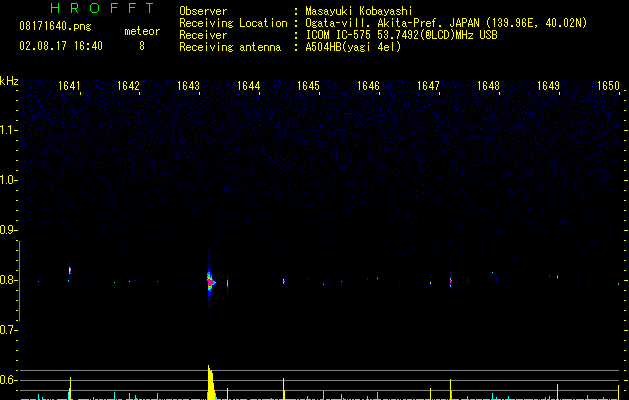The image size is (629, 400).
Task: Click the 1645 time axis label
Action: (x=308, y=86)
